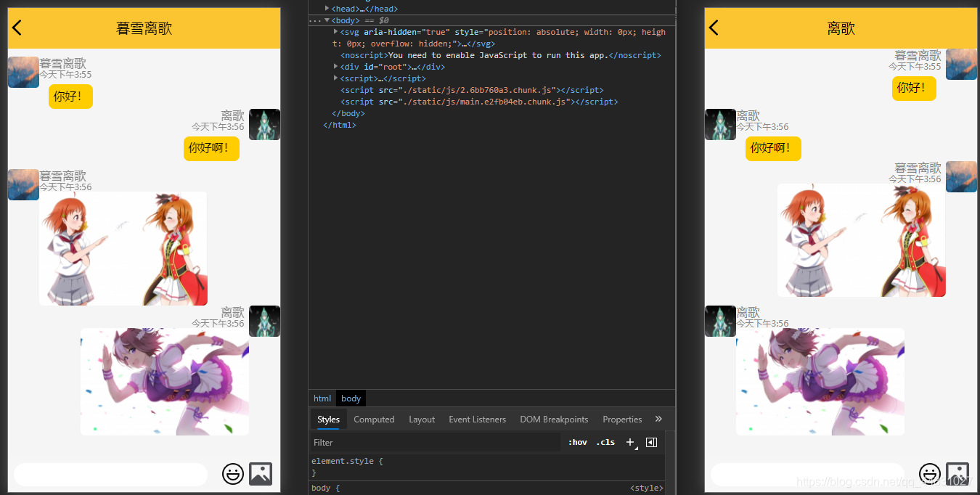Open purple-dress girl image in right chat
Image resolution: width=980 pixels, height=495 pixels.
[x=820, y=382]
